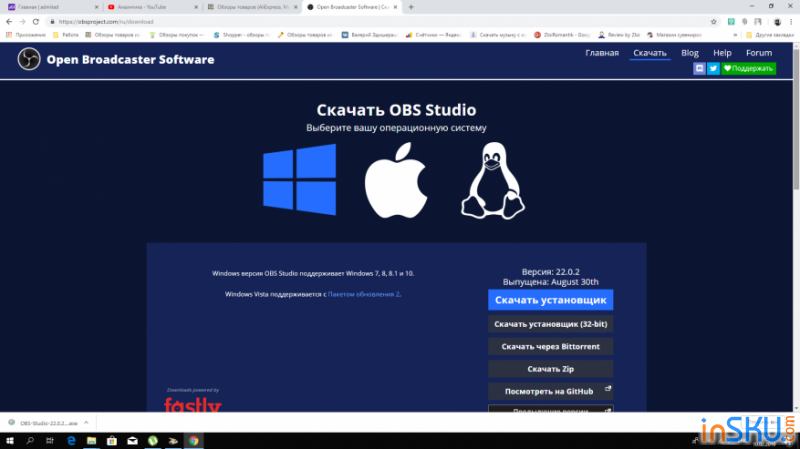This screenshot has width=800, height=449.
Task: Click scrollbar down arrow
Action: 796,409
